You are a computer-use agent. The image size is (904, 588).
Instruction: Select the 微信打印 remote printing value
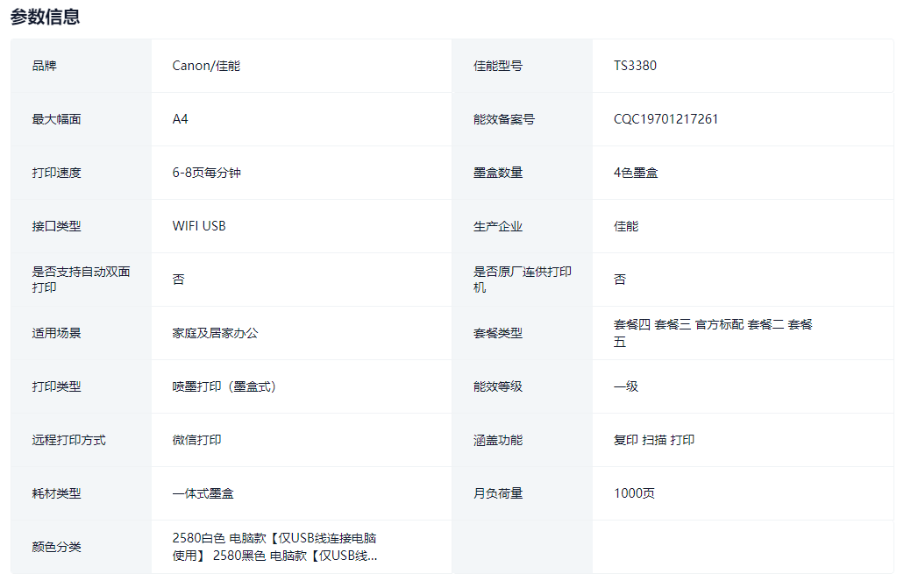pyautogui.click(x=196, y=440)
